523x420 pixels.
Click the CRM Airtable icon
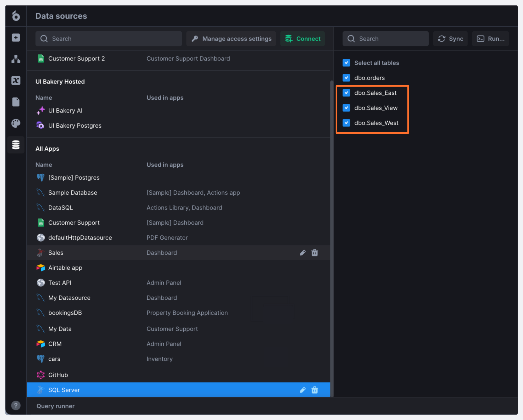pyautogui.click(x=41, y=344)
